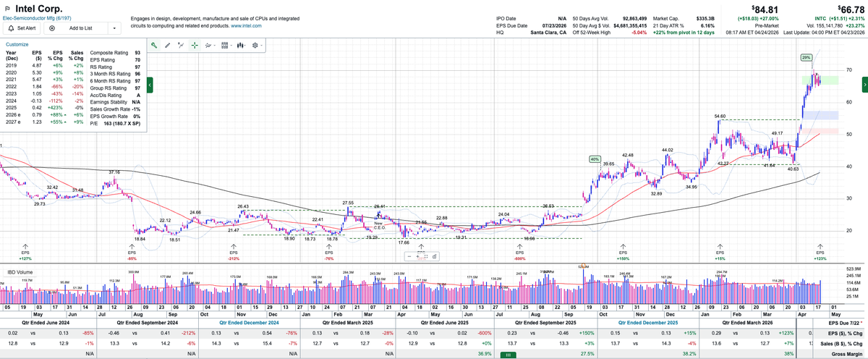Click the Gross Margin row label
The height and width of the screenshot is (359, 868).
847,354
